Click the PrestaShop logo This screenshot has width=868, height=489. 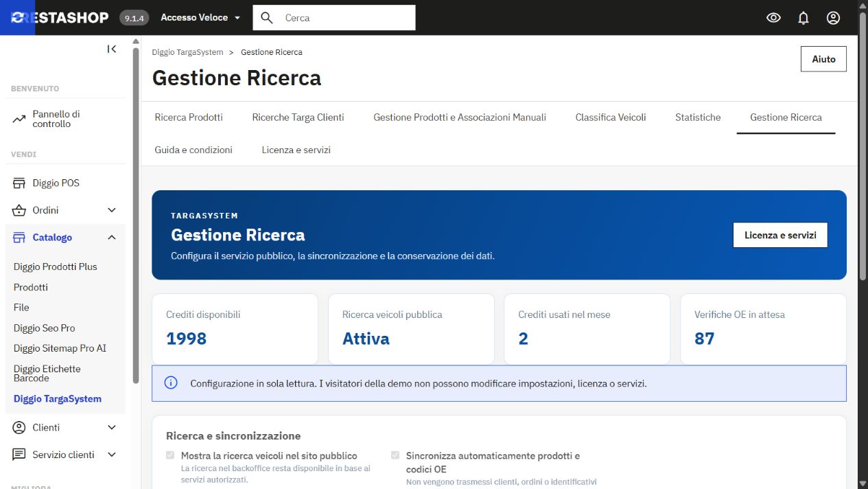[60, 18]
